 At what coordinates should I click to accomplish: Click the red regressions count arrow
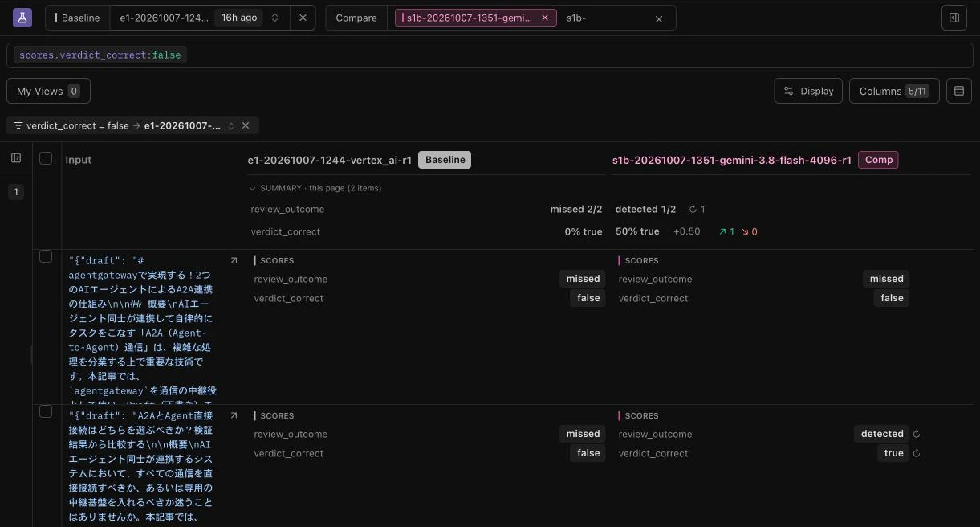click(x=750, y=231)
